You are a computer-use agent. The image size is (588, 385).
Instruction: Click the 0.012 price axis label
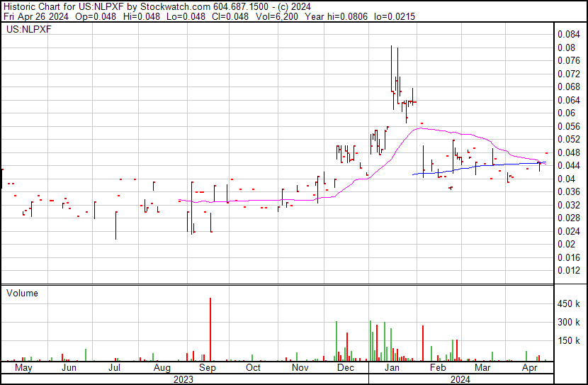coord(569,271)
